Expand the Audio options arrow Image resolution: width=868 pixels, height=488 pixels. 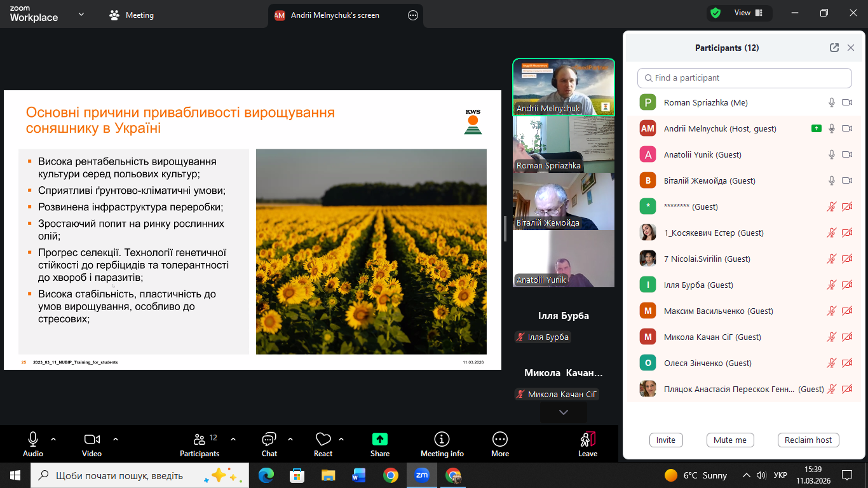click(53, 439)
